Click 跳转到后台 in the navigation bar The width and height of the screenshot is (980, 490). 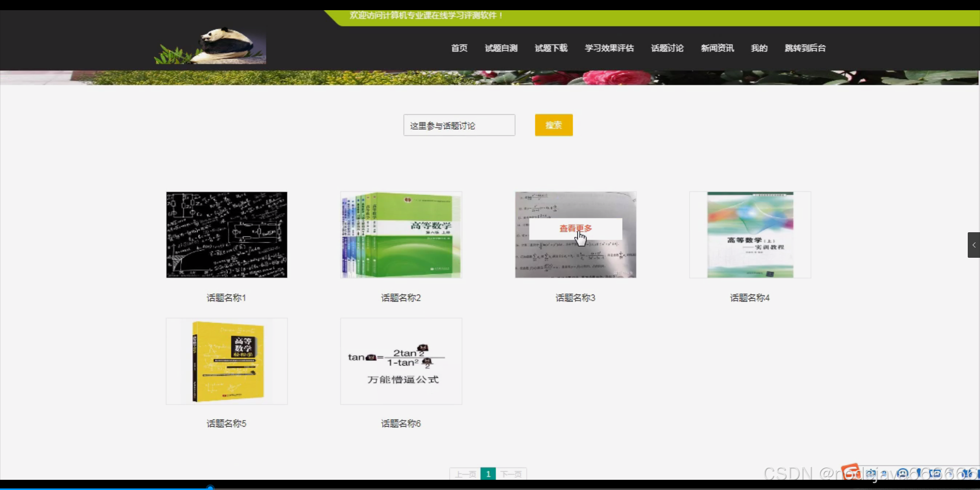[805, 48]
